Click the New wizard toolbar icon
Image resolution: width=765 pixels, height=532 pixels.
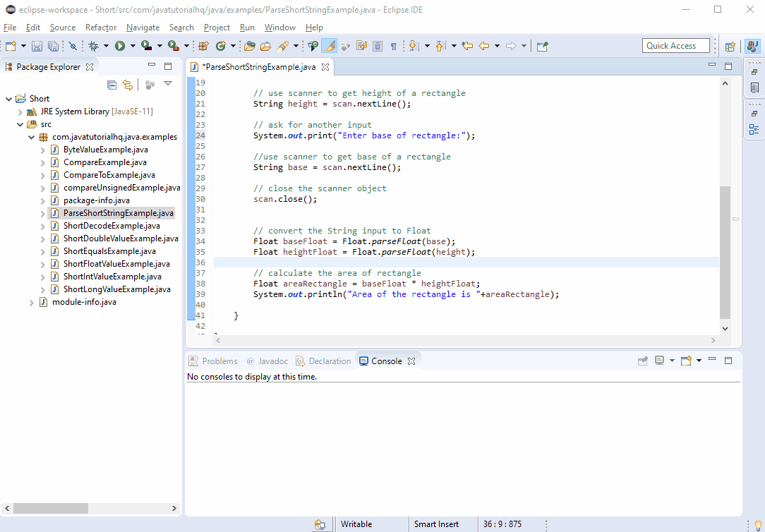point(11,46)
